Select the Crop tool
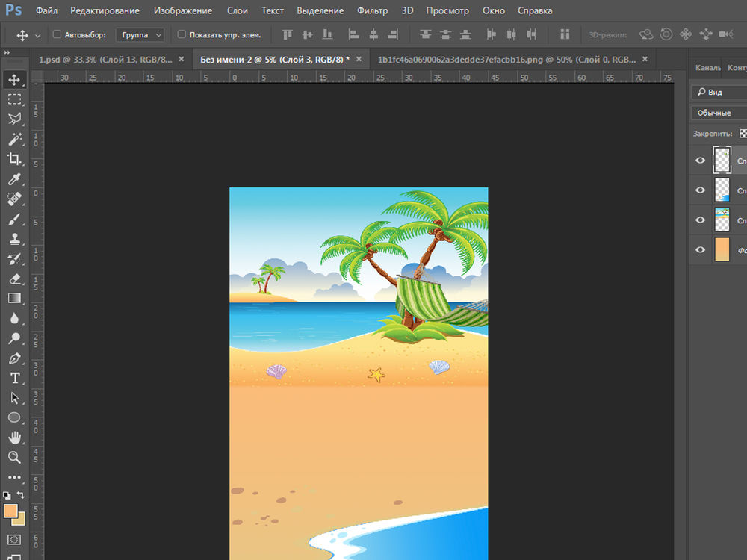 [14, 159]
